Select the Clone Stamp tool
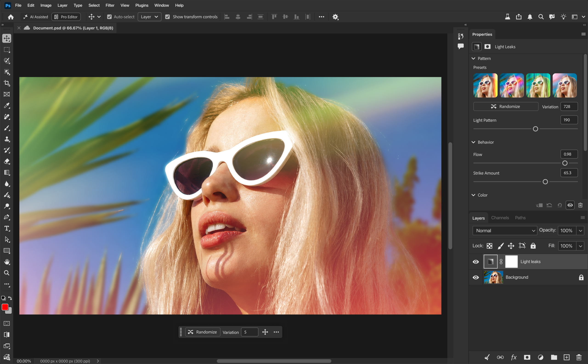The image size is (588, 364). tap(7, 139)
